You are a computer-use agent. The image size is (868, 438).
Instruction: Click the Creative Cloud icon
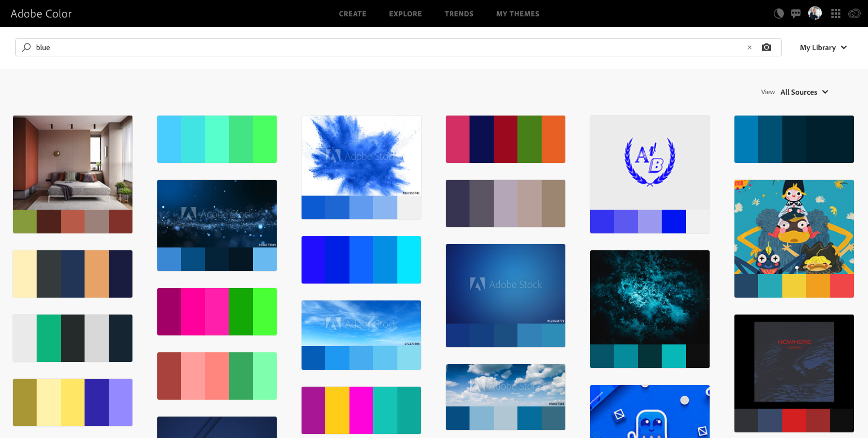tap(854, 14)
